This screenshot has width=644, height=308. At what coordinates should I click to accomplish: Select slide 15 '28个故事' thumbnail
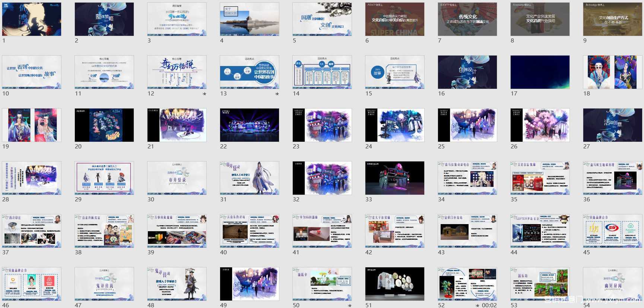(395, 72)
